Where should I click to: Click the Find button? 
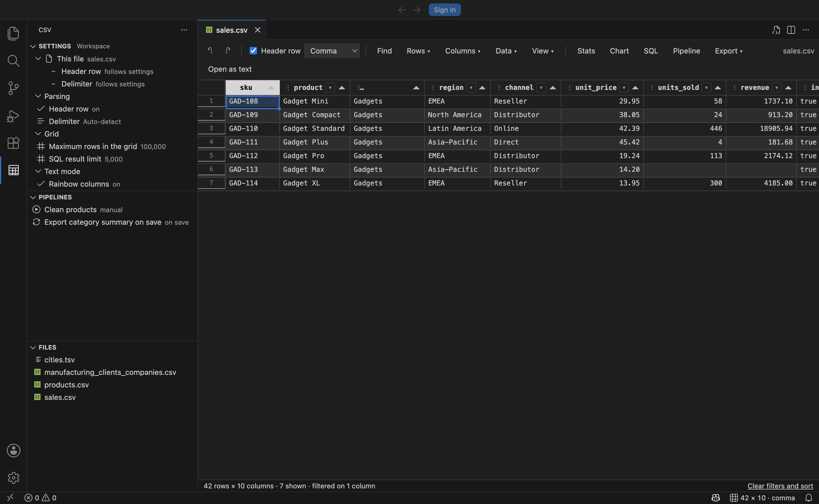[384, 51]
